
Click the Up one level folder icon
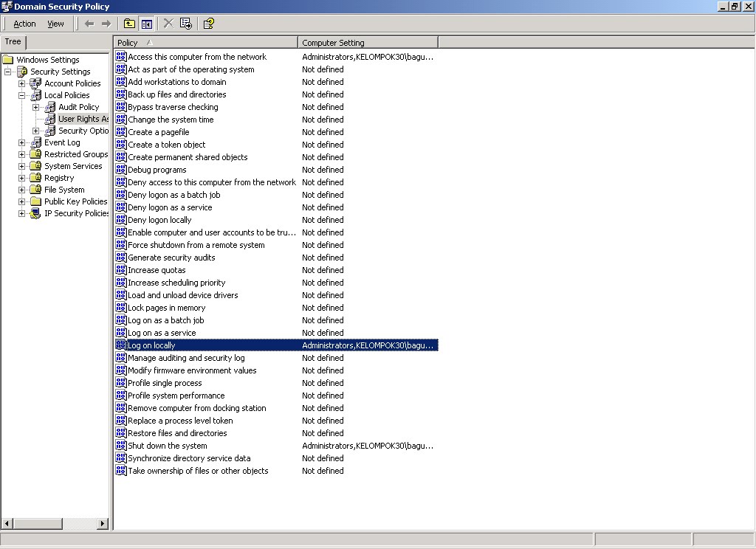coord(129,24)
